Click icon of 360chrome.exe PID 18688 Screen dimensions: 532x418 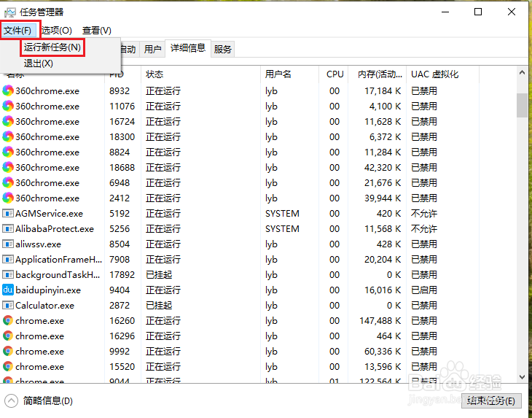(8, 167)
